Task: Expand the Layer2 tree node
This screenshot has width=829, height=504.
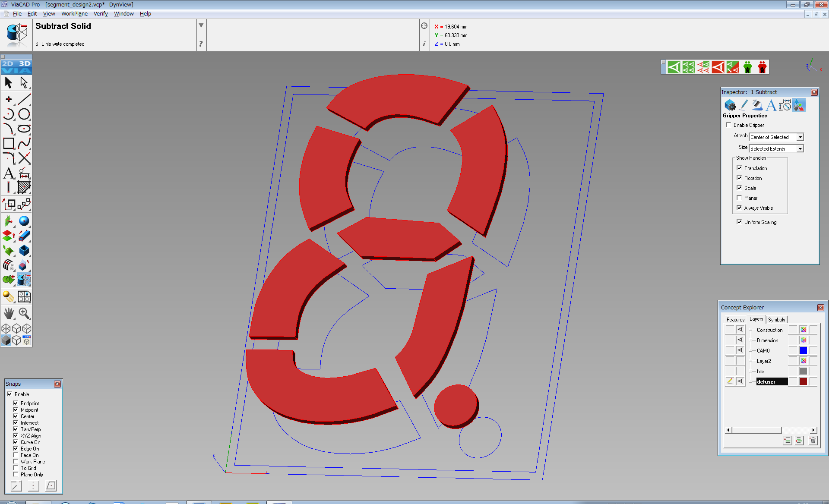Action: pos(751,361)
